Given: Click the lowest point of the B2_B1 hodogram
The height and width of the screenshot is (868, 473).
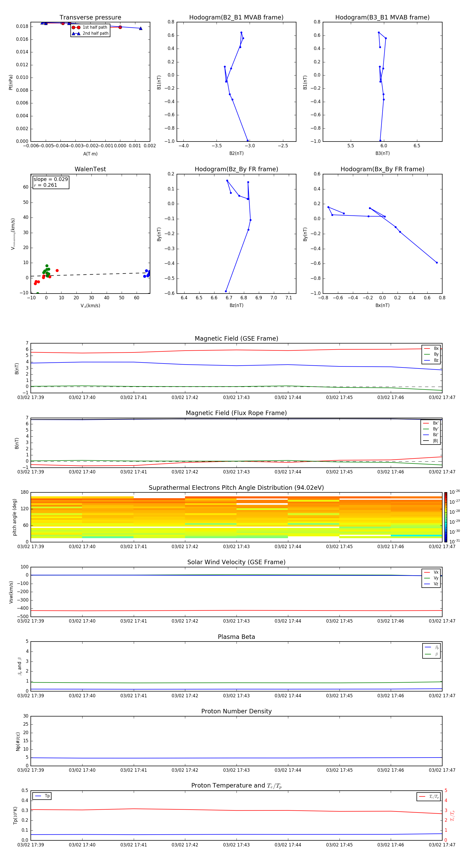Looking at the screenshot, I should click(248, 140).
